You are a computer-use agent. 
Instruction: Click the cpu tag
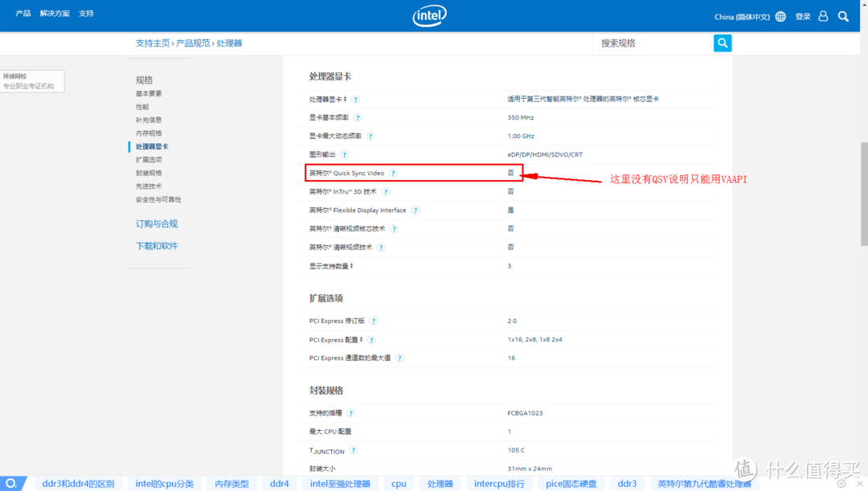click(x=399, y=484)
